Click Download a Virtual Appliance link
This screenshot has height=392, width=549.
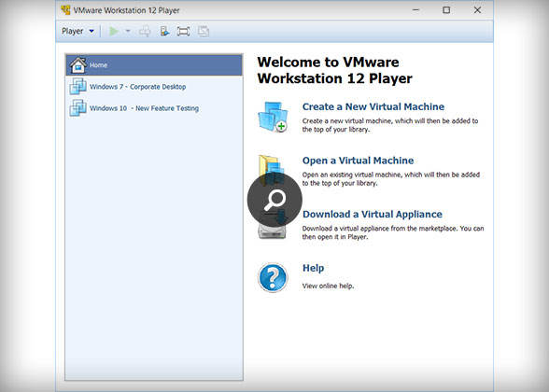[x=373, y=215]
